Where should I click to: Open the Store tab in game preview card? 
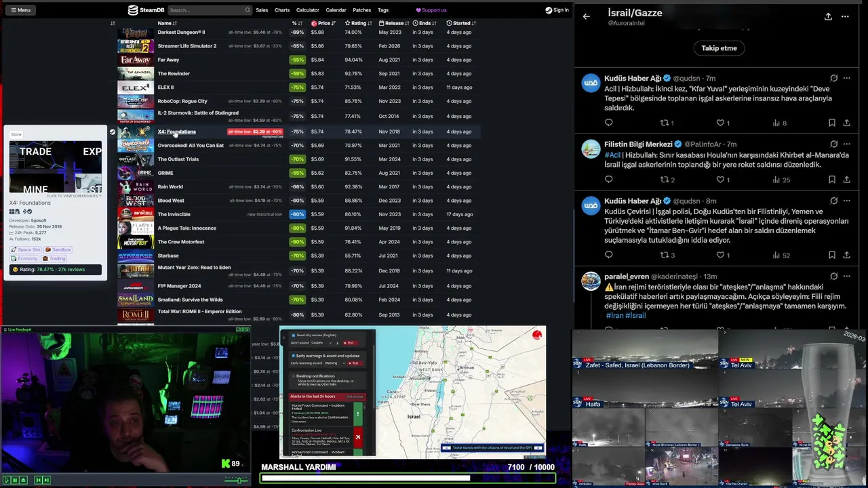click(16, 134)
